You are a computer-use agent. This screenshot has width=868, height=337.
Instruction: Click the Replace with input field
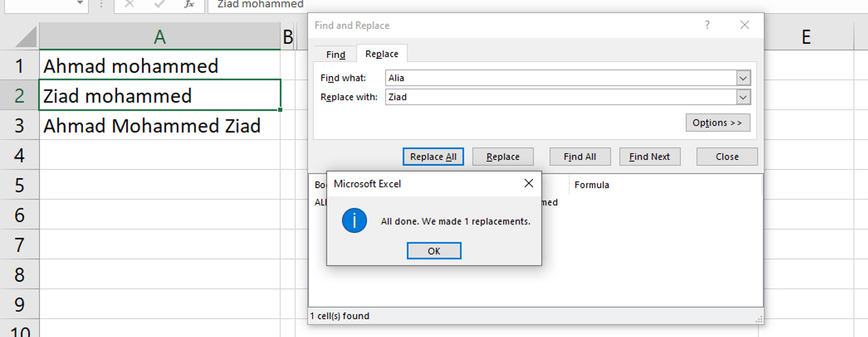[x=560, y=97]
